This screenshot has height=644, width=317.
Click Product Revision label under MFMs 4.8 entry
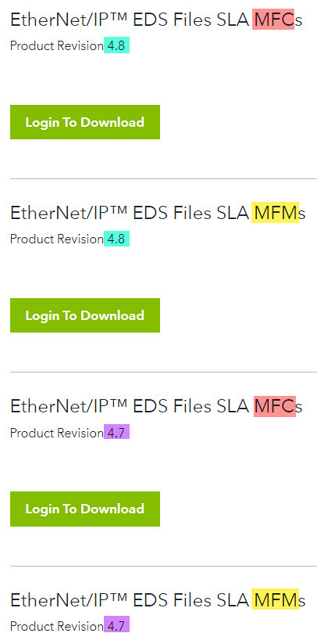click(x=56, y=239)
